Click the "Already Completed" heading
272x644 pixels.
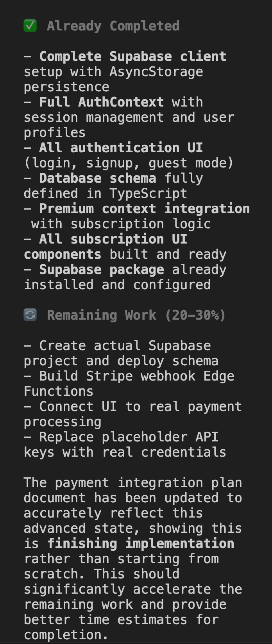tap(113, 26)
